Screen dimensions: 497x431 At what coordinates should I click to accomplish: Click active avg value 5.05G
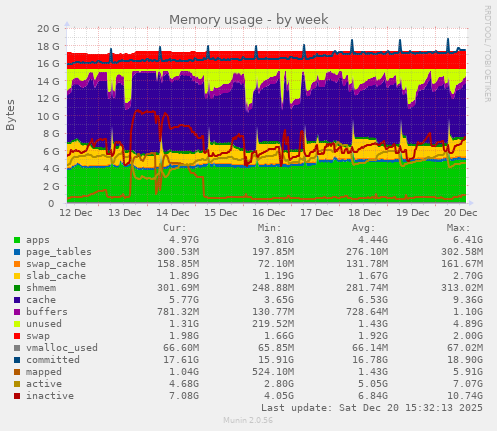click(x=373, y=384)
